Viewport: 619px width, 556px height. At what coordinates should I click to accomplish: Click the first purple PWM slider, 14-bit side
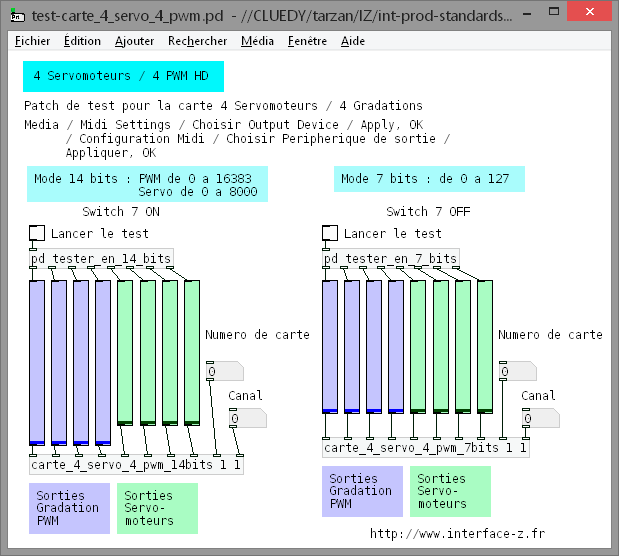[37, 362]
